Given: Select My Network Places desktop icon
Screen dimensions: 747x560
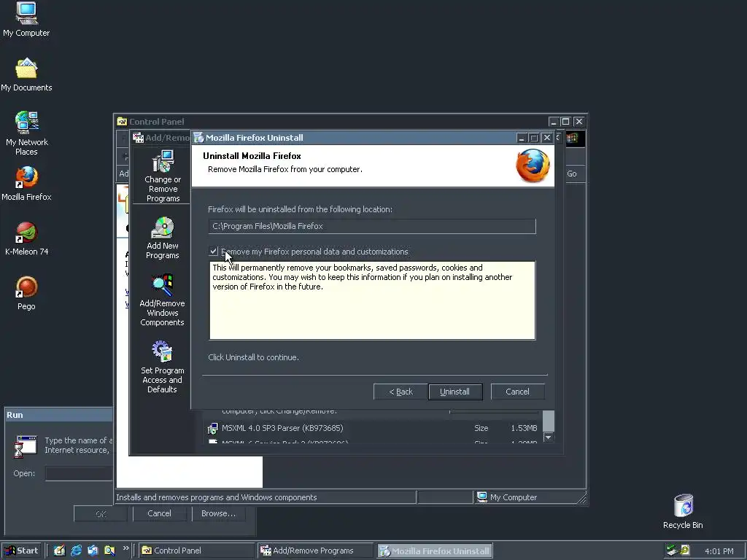Looking at the screenshot, I should [x=26, y=133].
